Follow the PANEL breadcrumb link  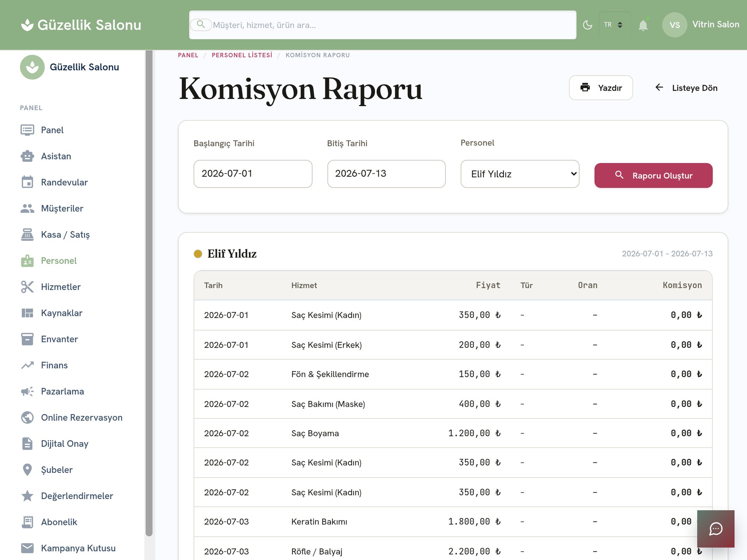(188, 55)
